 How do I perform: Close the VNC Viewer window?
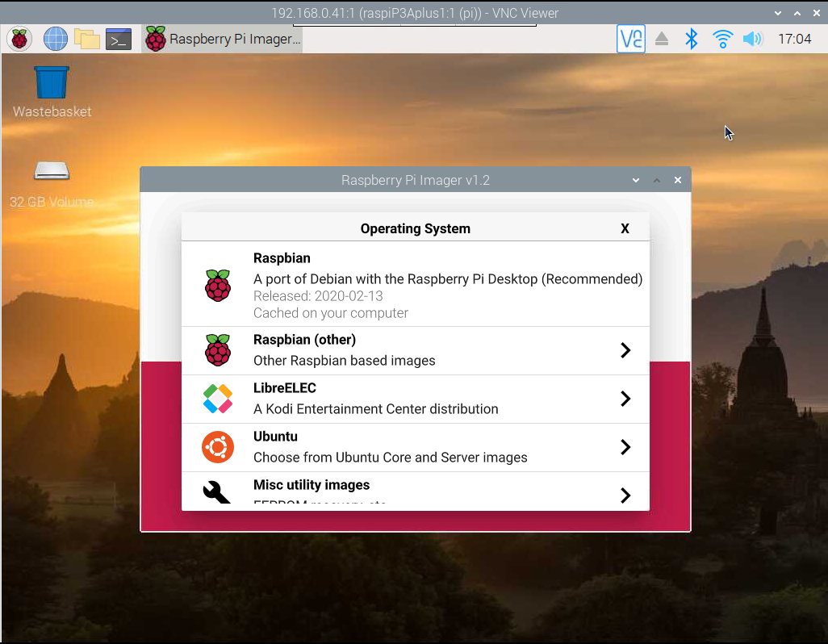816,13
